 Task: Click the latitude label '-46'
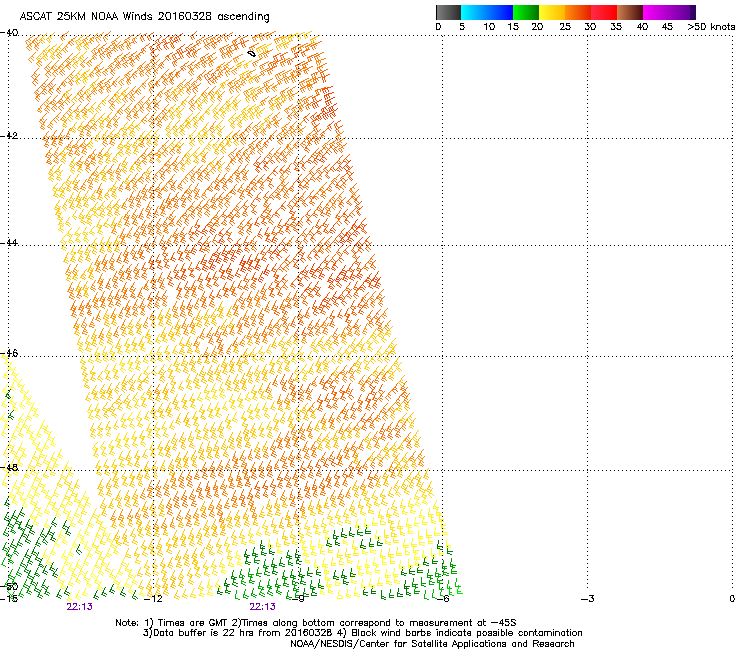click(9, 353)
